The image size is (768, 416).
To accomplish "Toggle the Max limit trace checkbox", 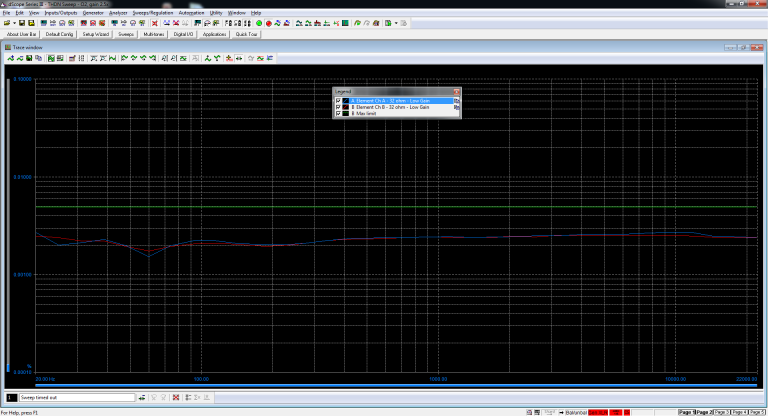I will (x=338, y=114).
